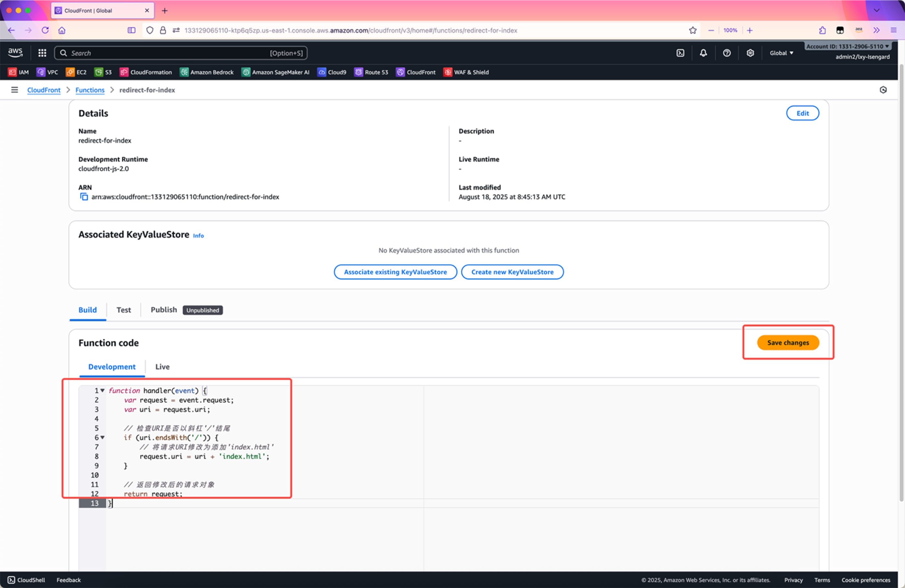
Task: Switch to the Live code tab
Action: [x=162, y=367]
